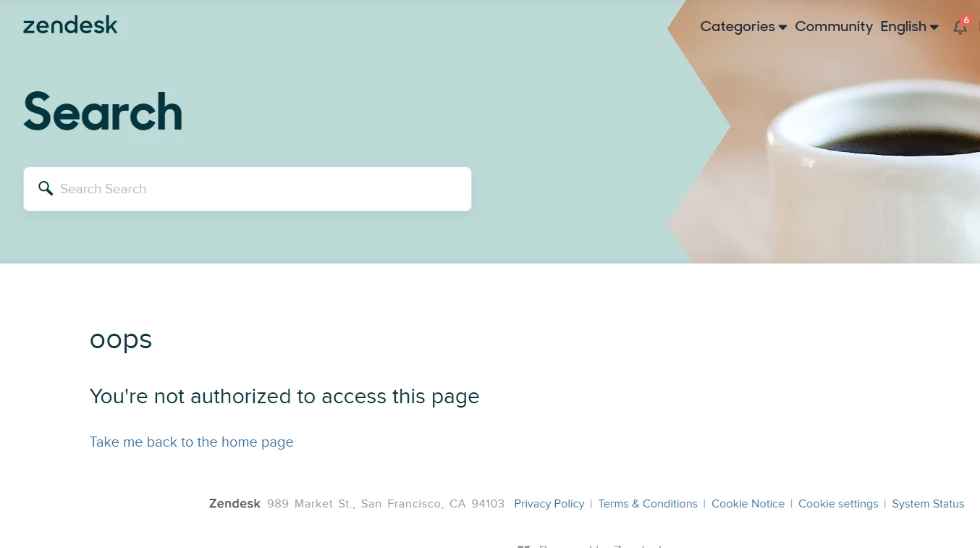Image resolution: width=980 pixels, height=548 pixels.
Task: Follow Take me back to the home page
Action: [x=192, y=442]
